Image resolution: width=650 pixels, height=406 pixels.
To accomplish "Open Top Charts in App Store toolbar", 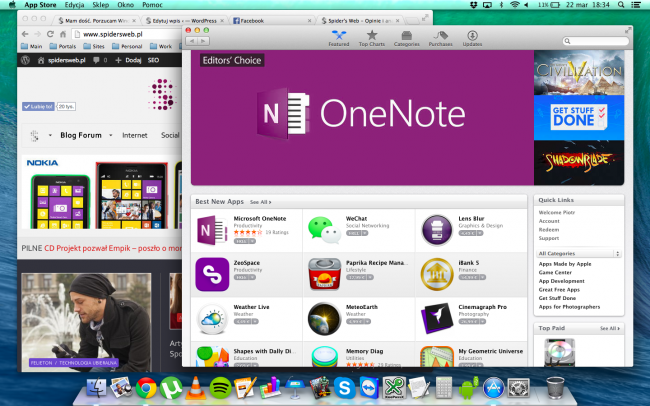I will [372, 39].
